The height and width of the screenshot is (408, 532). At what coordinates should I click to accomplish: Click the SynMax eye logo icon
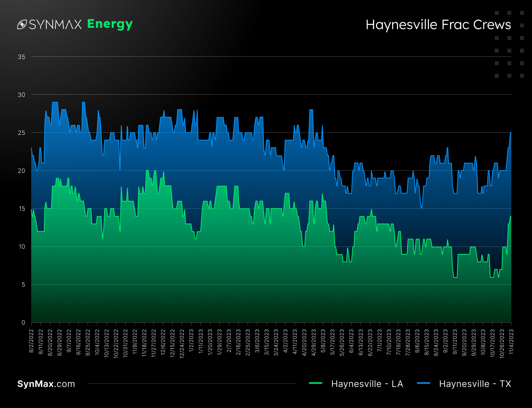pyautogui.click(x=22, y=24)
